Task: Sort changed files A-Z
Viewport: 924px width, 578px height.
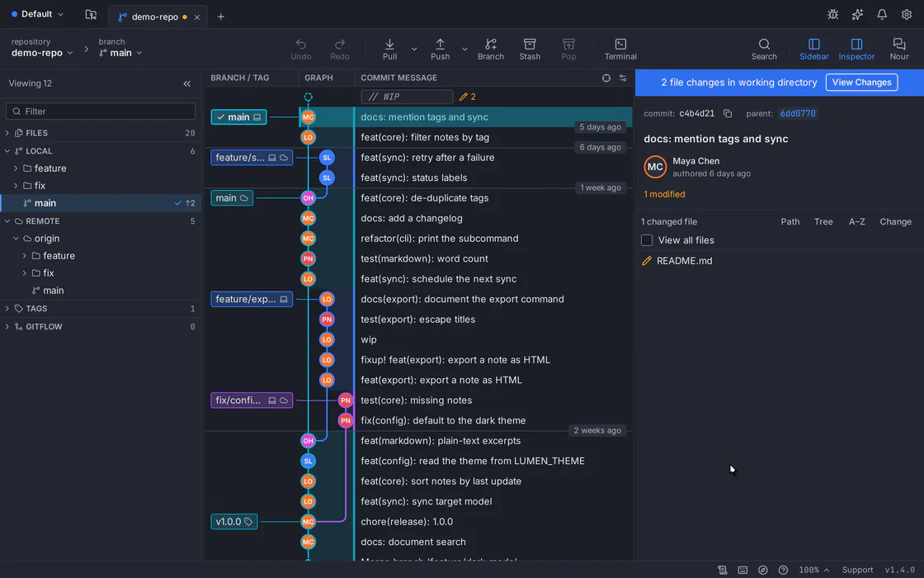Action: point(857,222)
